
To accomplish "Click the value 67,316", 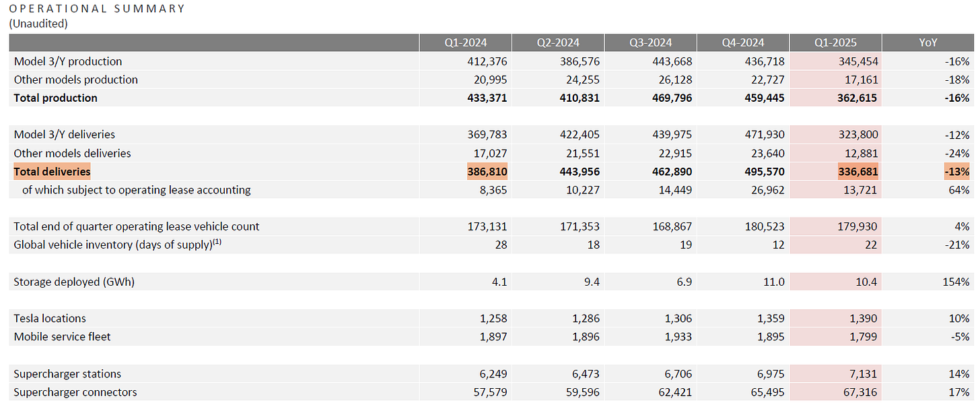I will (x=861, y=392).
